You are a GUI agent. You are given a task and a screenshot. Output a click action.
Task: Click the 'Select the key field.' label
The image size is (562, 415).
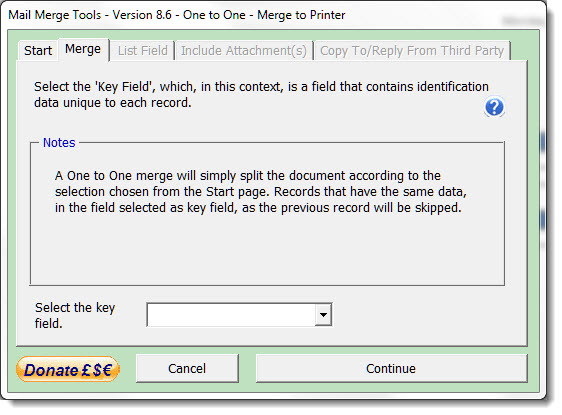pos(75,315)
